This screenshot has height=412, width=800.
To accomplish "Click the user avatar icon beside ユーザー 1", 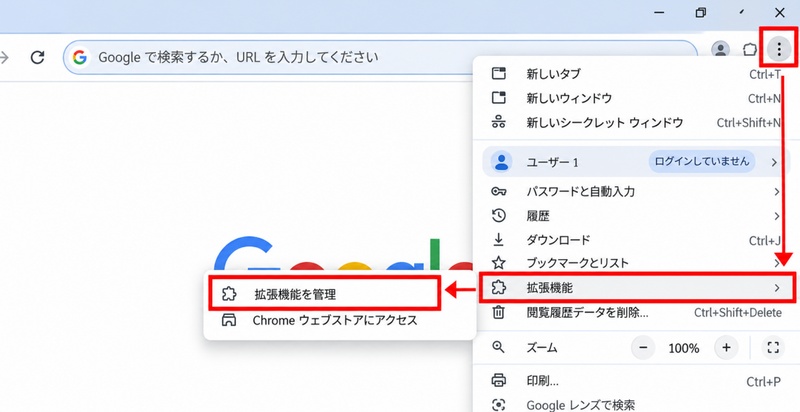I will pos(502,162).
